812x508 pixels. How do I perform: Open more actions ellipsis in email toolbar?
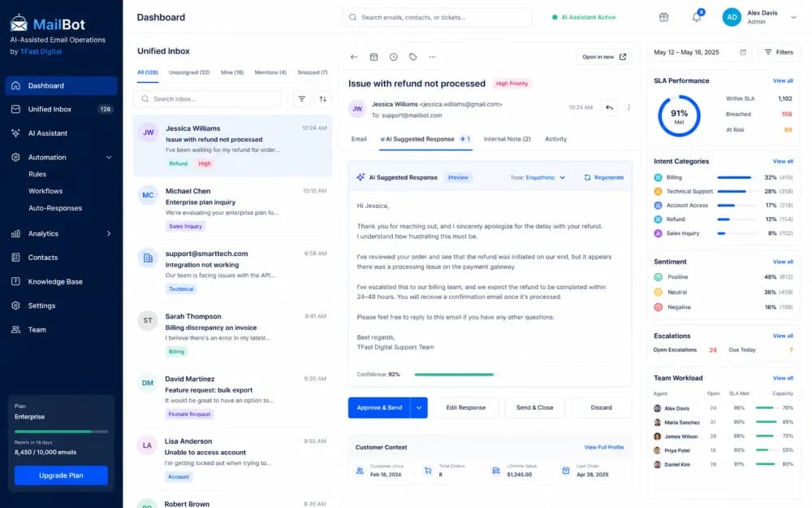click(433, 57)
